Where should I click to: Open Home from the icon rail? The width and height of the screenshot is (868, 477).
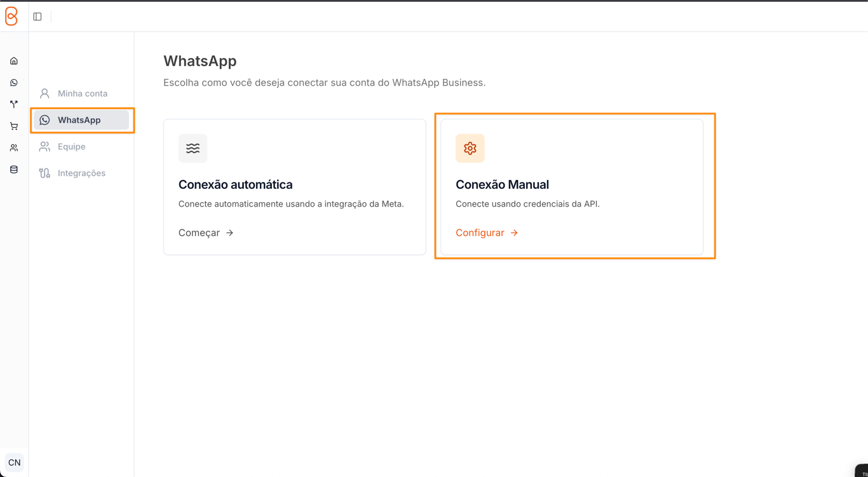pyautogui.click(x=14, y=61)
